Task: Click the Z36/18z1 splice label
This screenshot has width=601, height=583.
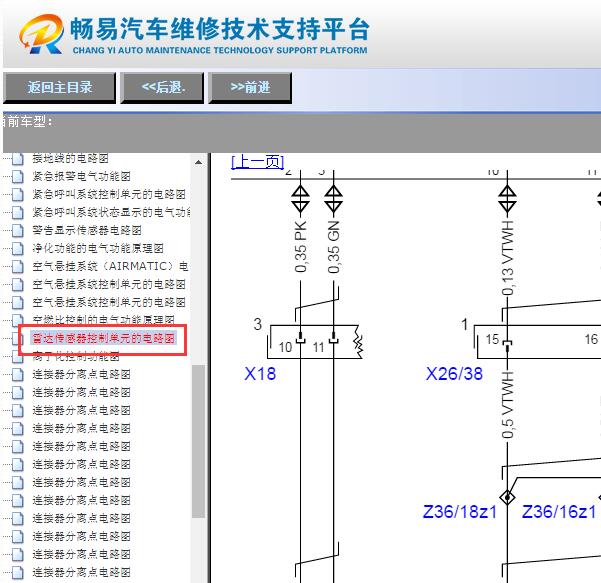Action: [x=460, y=512]
